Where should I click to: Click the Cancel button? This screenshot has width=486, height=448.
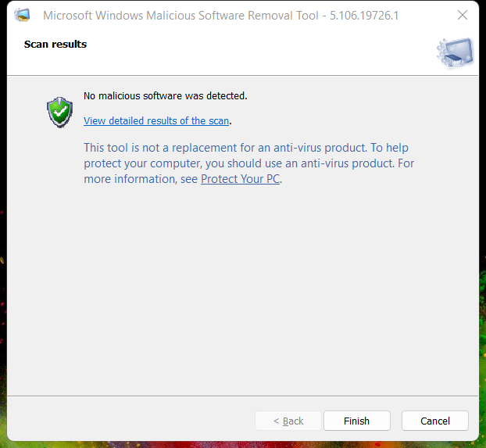point(435,421)
